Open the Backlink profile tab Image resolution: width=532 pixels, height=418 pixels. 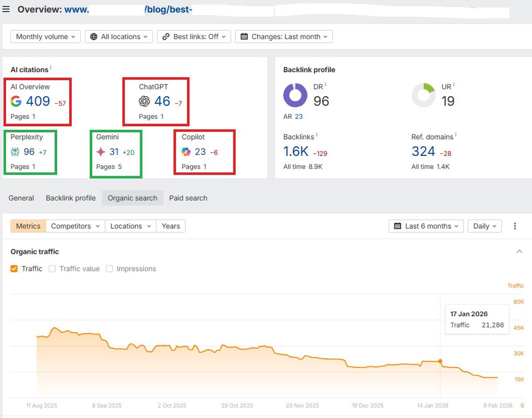point(70,198)
